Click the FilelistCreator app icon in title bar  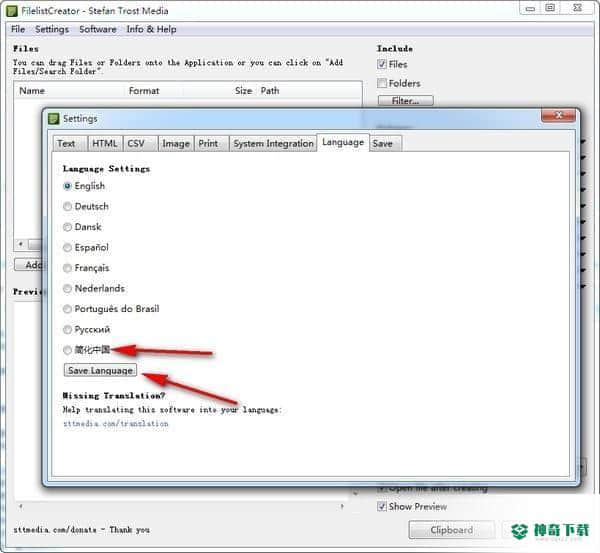[12, 11]
